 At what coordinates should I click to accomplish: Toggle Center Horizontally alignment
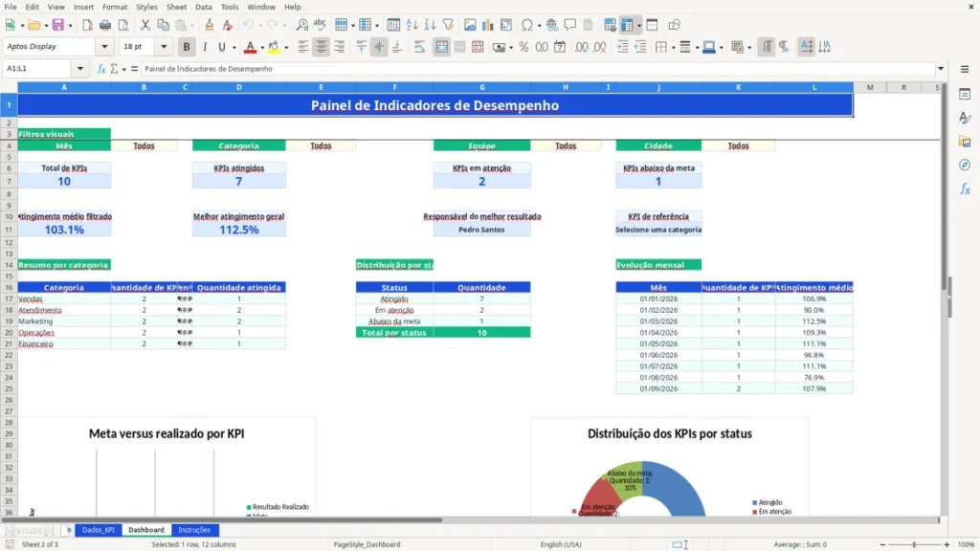point(322,47)
